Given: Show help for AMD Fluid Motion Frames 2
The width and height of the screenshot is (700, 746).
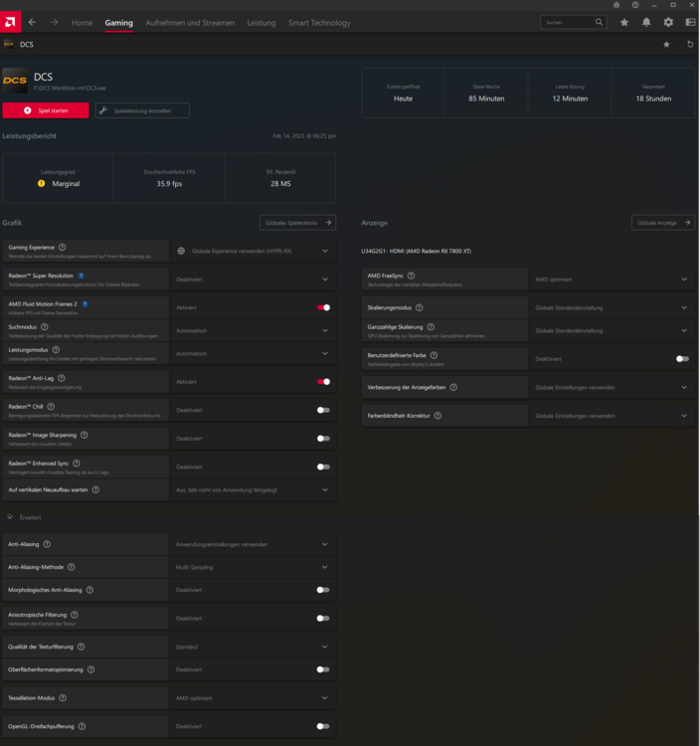Looking at the screenshot, I should [x=85, y=304].
